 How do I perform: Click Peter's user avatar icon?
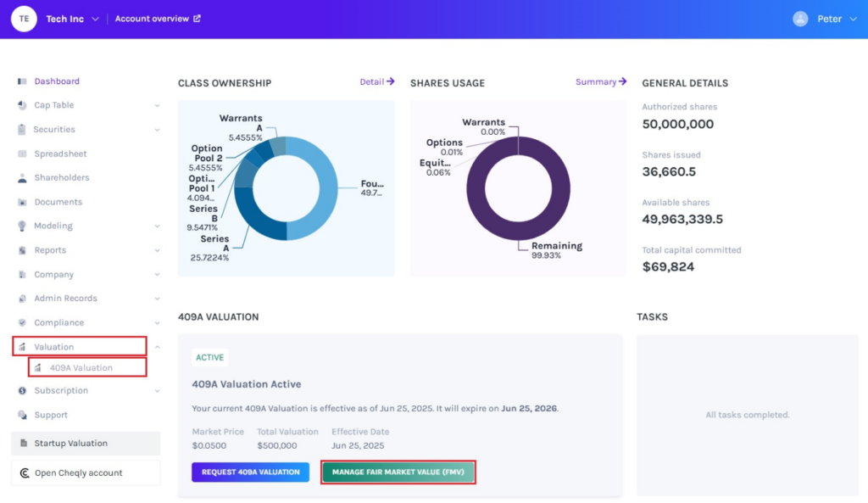(800, 19)
